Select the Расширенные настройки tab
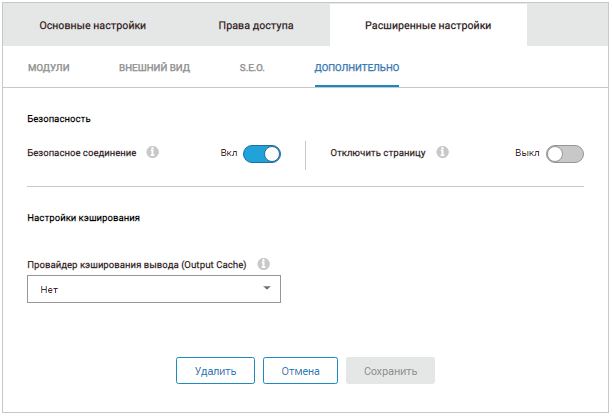 (428, 25)
